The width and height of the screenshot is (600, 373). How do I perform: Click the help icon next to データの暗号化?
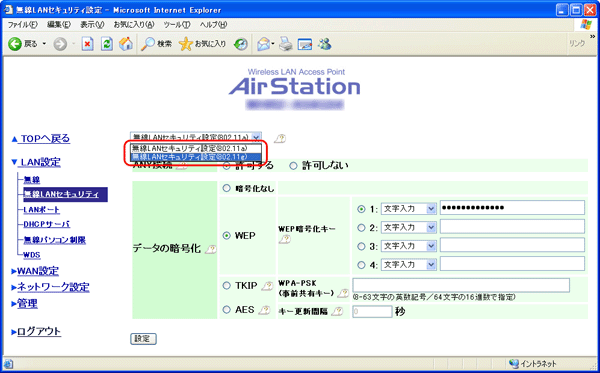[210, 249]
